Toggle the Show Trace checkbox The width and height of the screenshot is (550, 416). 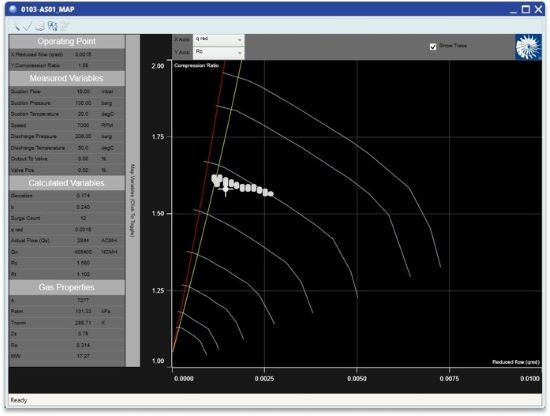click(433, 47)
